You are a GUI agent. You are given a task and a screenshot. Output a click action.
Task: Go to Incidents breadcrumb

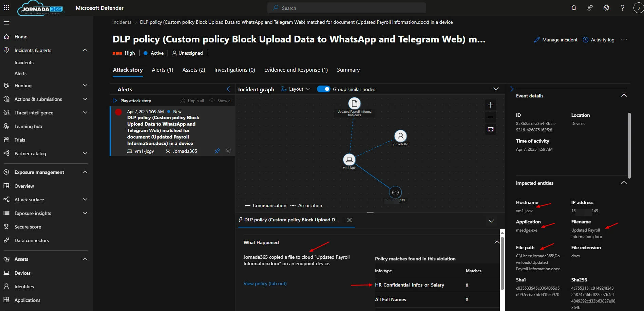(122, 22)
